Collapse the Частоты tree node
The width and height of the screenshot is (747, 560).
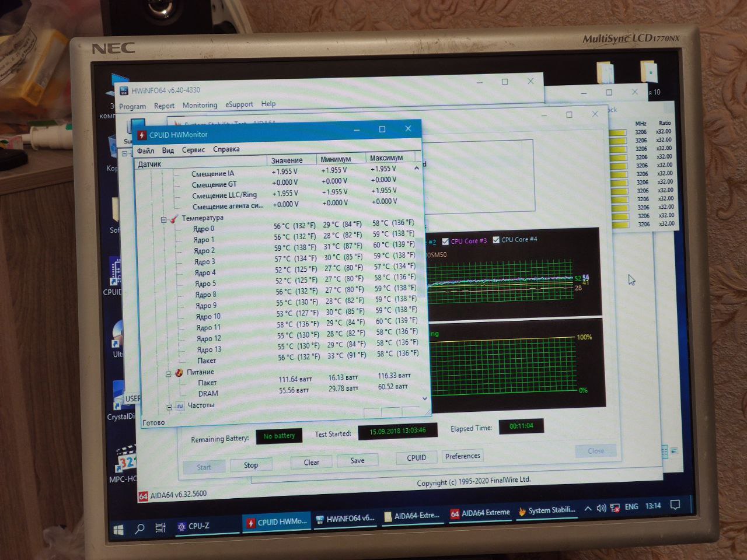170,407
